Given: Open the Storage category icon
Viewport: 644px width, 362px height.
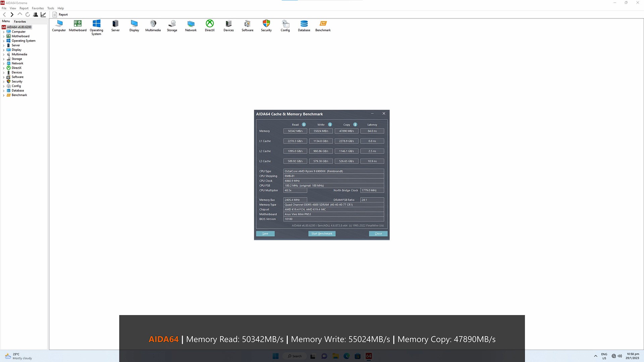Looking at the screenshot, I should [172, 26].
